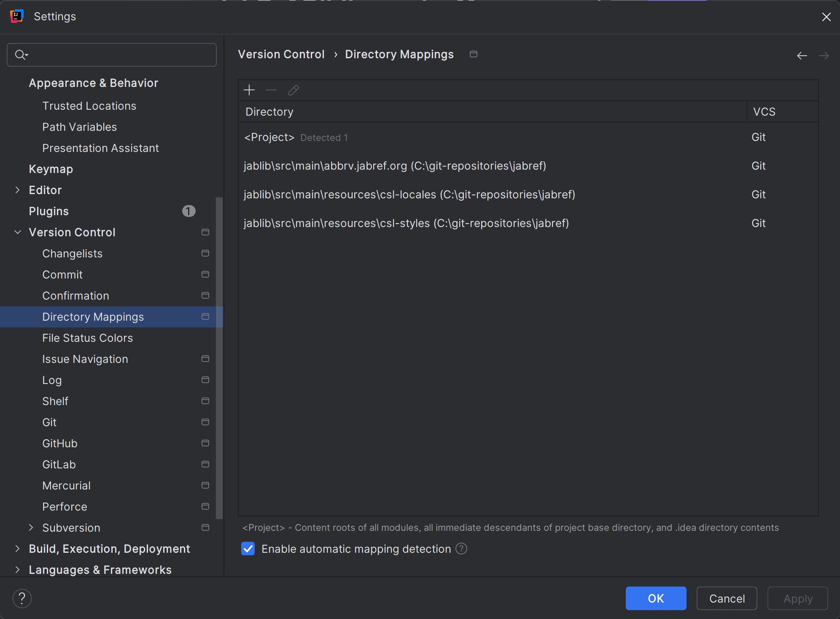Expand the Subversion node
Image resolution: width=840 pixels, height=619 pixels.
point(31,527)
